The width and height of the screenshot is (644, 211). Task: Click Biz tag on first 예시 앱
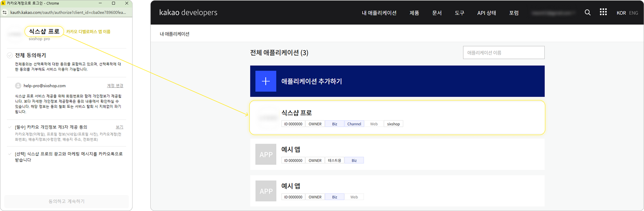[x=354, y=160]
